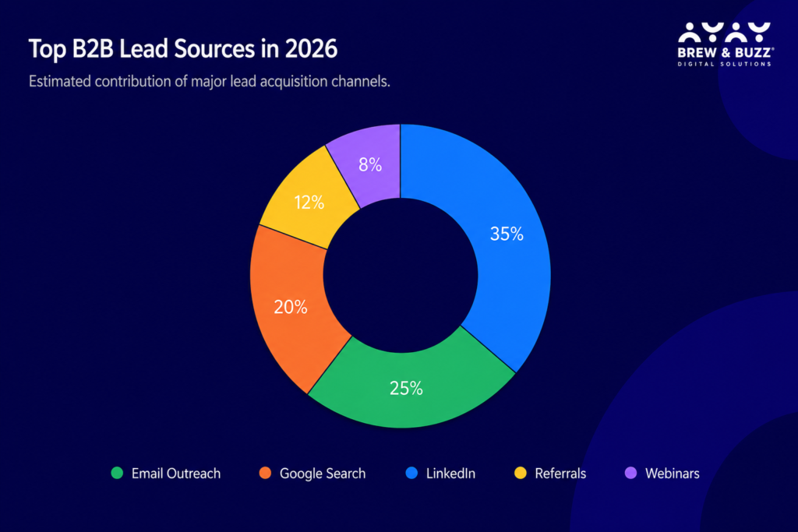Viewport: 798px width, 532px height.
Task: Click the 'Google Search' legend label
Action: click(x=323, y=474)
